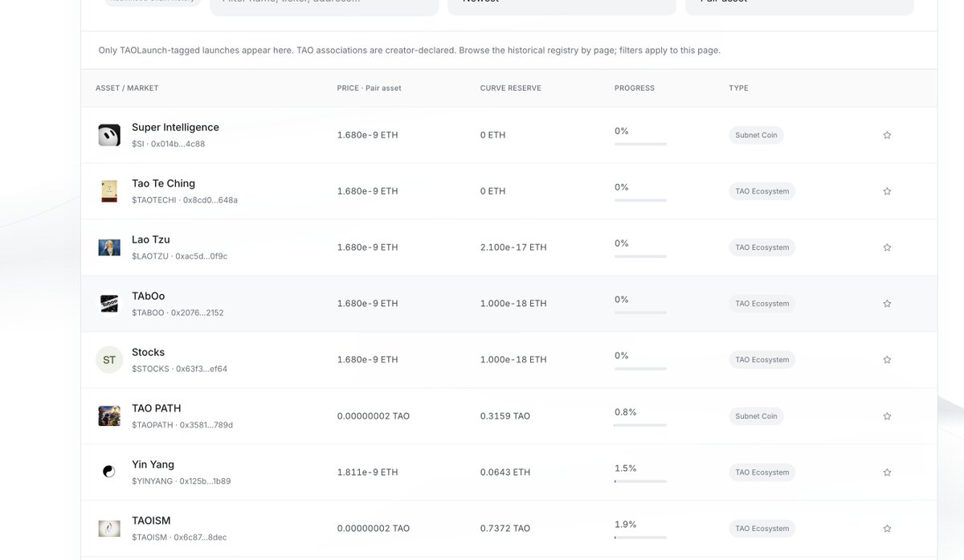Click the $TABOO · 0x2076...2152 text
The width and height of the screenshot is (964, 560).
pyautogui.click(x=178, y=313)
